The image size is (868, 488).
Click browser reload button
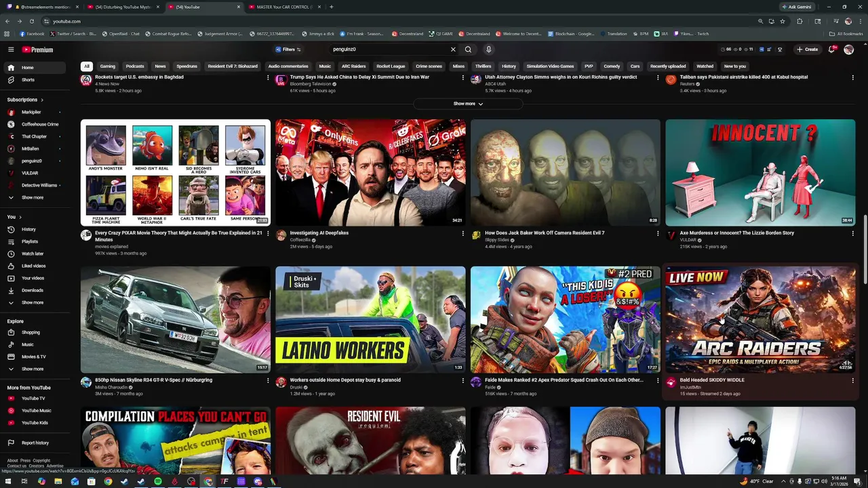pyautogui.click(x=31, y=21)
